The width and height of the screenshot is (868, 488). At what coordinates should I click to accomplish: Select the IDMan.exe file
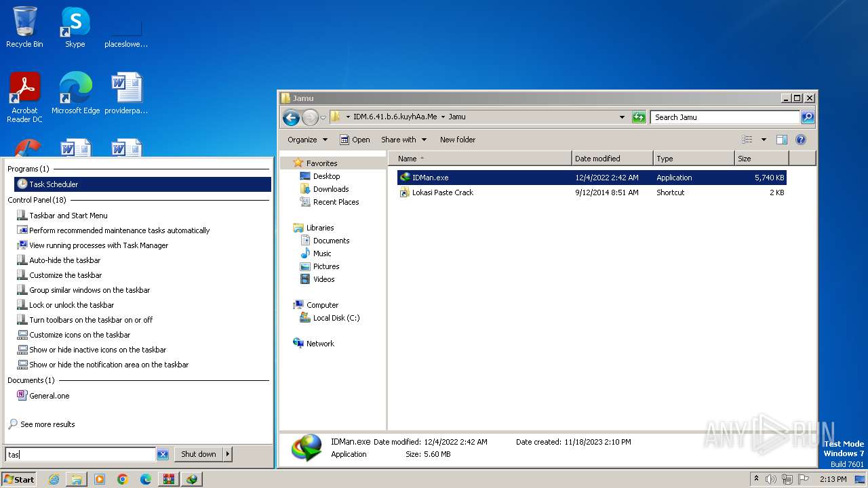591,178
